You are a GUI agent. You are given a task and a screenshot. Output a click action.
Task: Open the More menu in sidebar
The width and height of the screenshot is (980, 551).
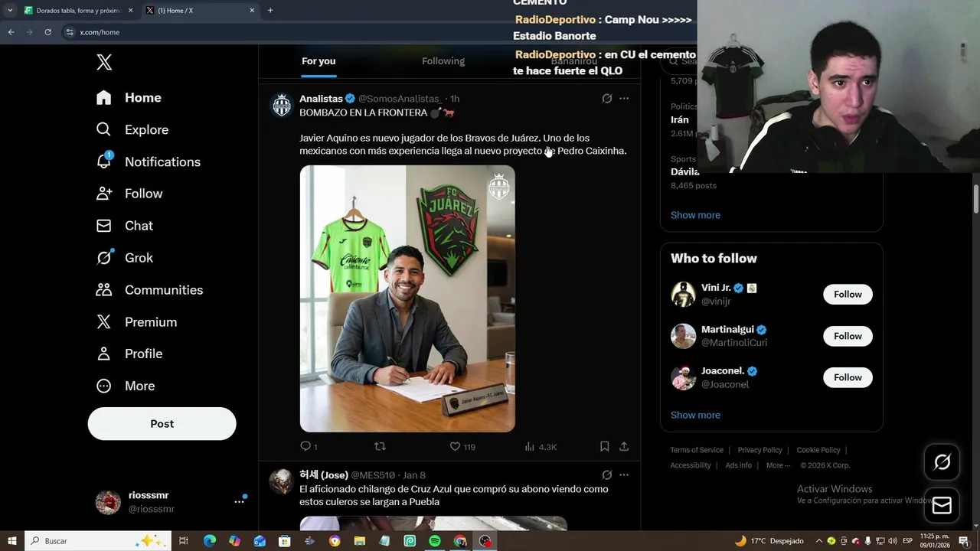tap(125, 386)
